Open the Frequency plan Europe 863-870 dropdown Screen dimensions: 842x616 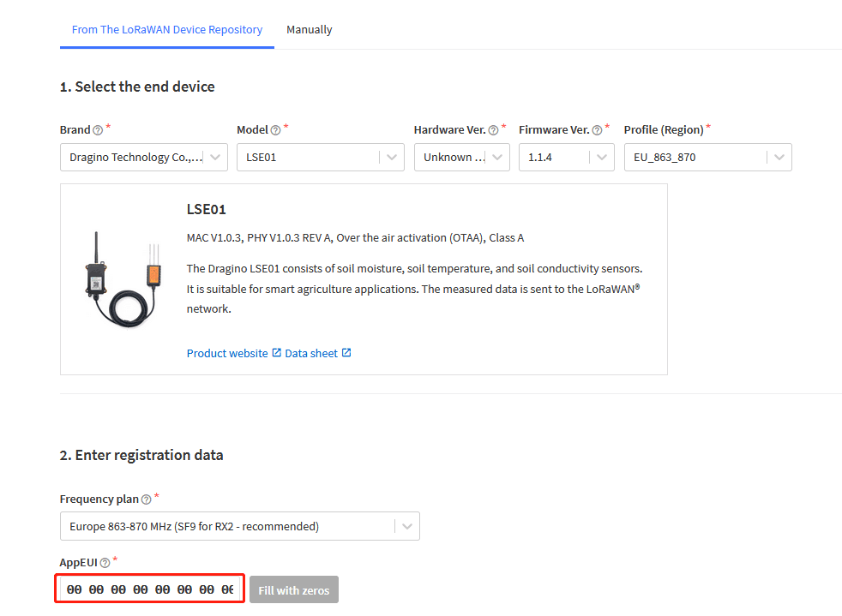coord(240,526)
